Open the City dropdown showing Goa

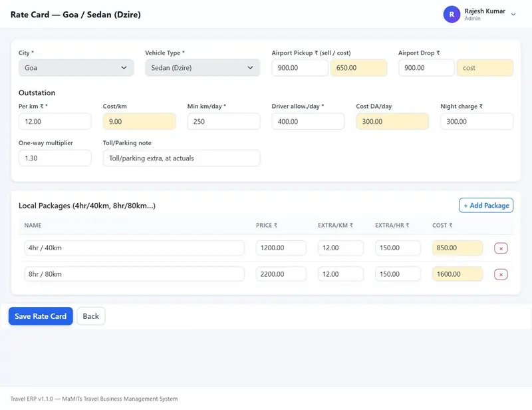(76, 68)
